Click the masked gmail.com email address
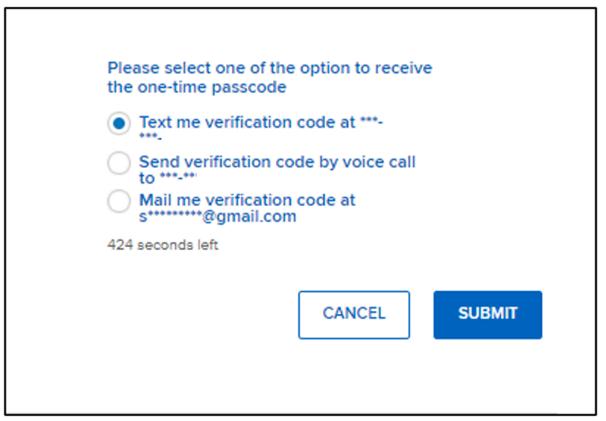The height and width of the screenshot is (421, 606). [217, 217]
